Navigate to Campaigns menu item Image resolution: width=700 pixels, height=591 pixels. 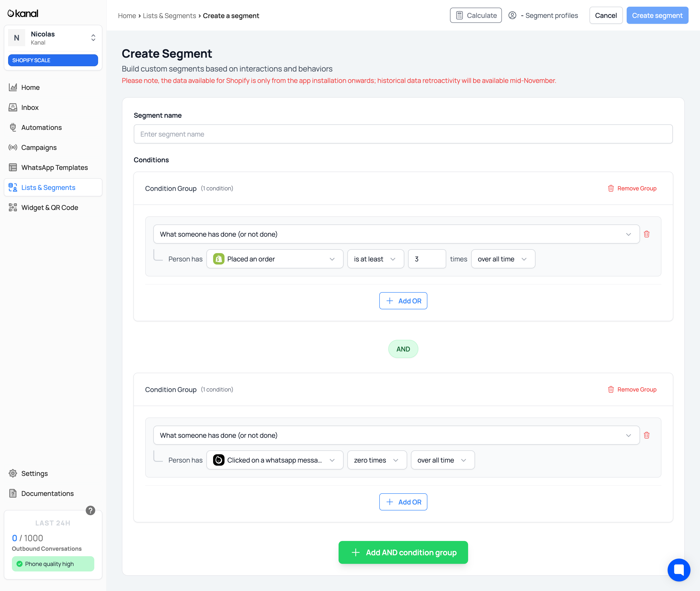pyautogui.click(x=39, y=148)
